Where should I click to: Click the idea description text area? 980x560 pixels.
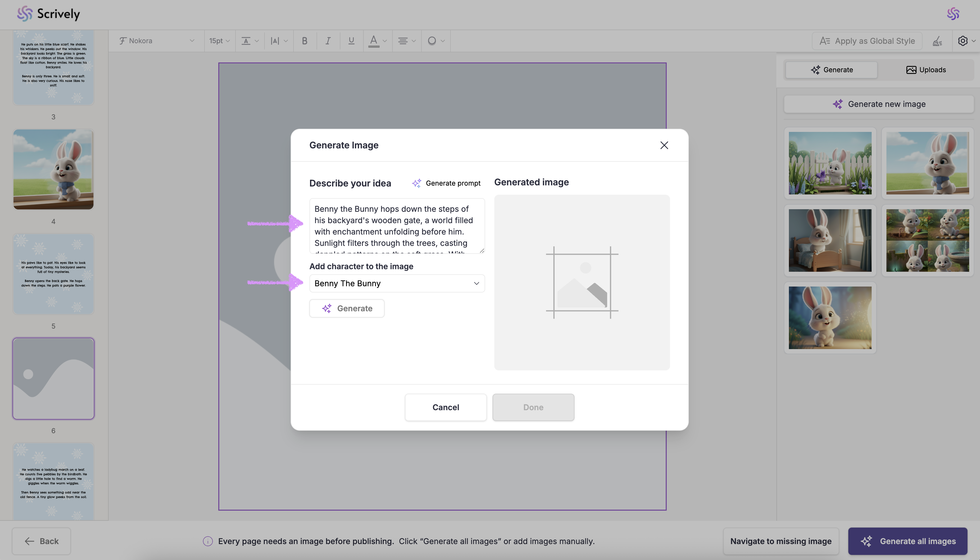pyautogui.click(x=397, y=226)
